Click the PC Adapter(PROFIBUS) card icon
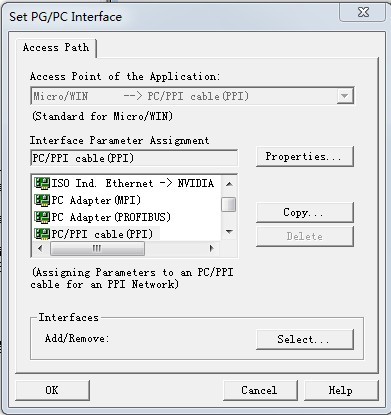 click(42, 217)
